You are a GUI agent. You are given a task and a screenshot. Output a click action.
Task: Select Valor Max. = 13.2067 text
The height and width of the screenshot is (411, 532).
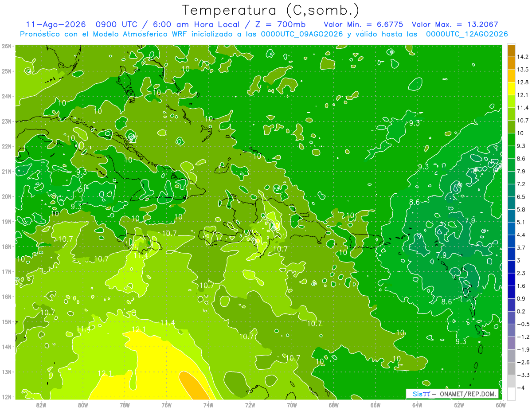[455, 24]
